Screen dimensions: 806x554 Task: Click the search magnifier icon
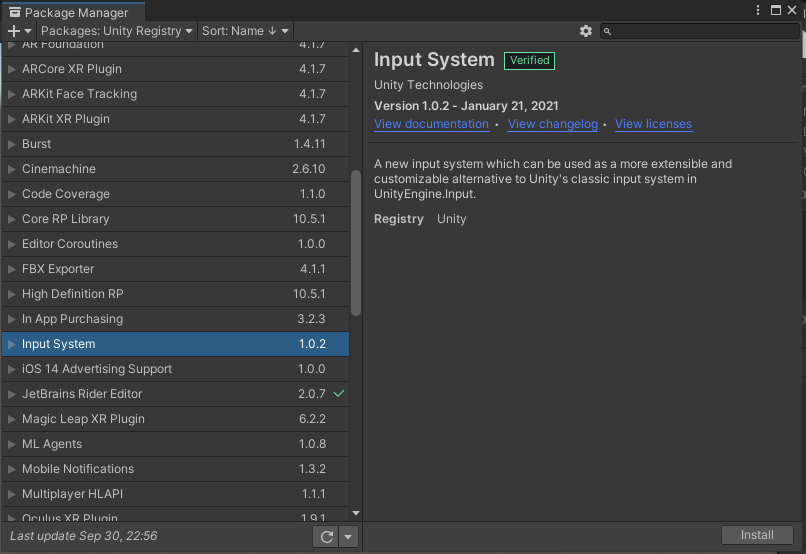click(607, 31)
